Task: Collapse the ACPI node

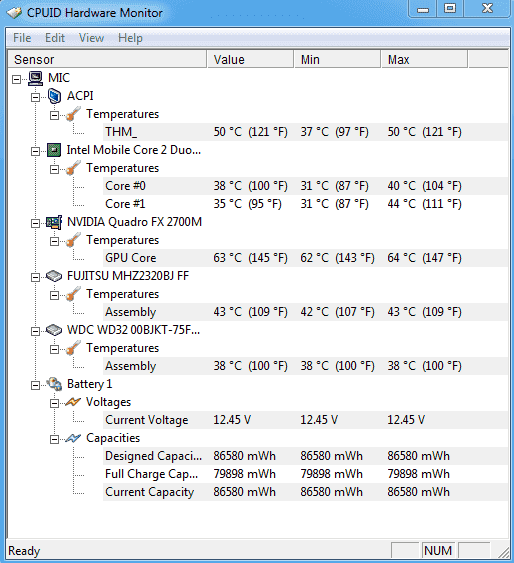Action: [35, 97]
